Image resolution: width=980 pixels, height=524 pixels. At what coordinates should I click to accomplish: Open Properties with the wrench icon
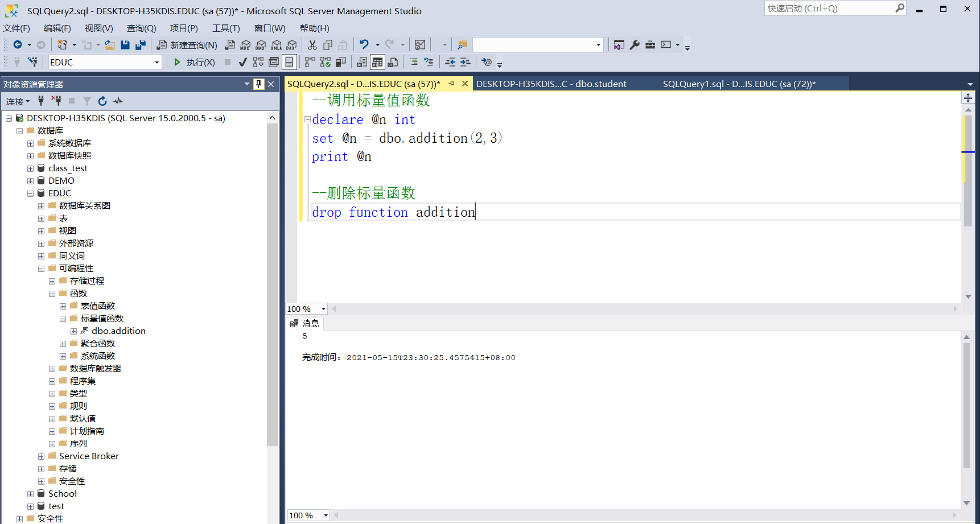pyautogui.click(x=635, y=45)
